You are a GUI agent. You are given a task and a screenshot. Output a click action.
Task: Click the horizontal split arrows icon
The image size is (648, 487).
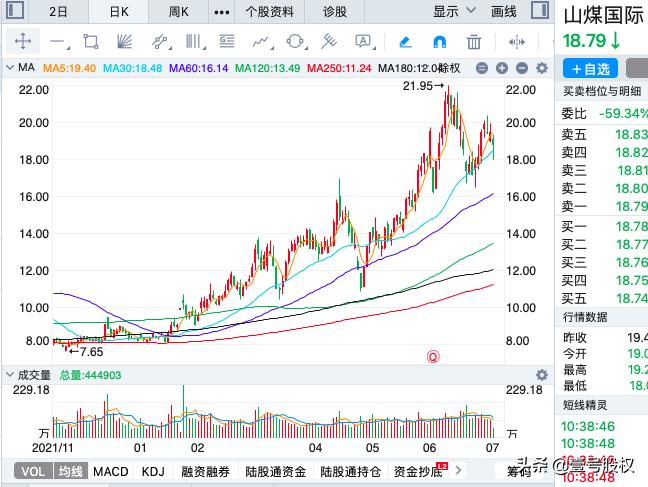(517, 42)
